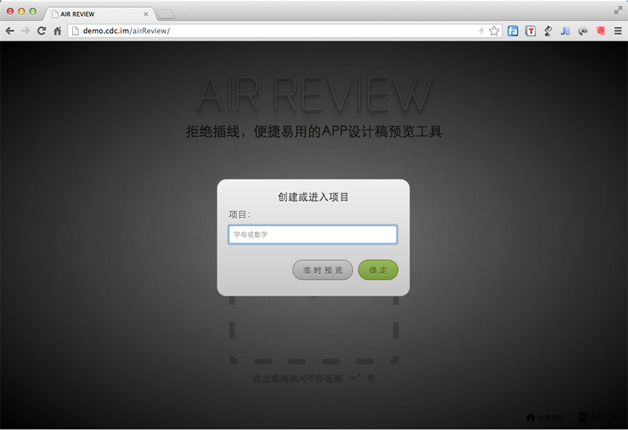
Task: Click the browser forward arrow
Action: pos(26,31)
